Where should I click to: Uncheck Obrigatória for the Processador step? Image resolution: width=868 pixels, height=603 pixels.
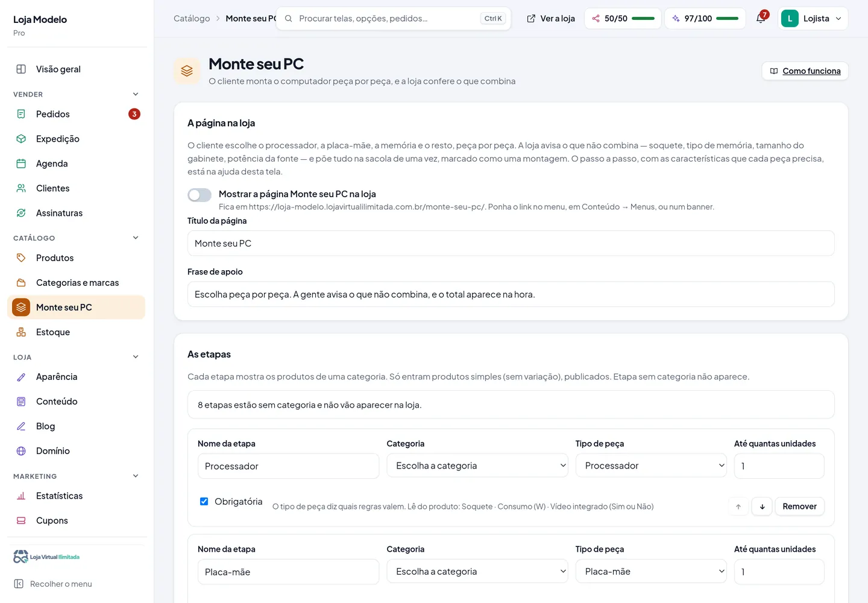[204, 501]
